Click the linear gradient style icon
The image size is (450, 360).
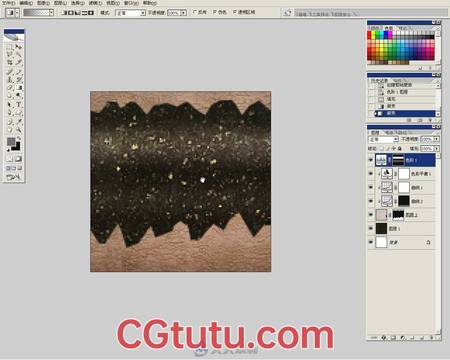65,13
